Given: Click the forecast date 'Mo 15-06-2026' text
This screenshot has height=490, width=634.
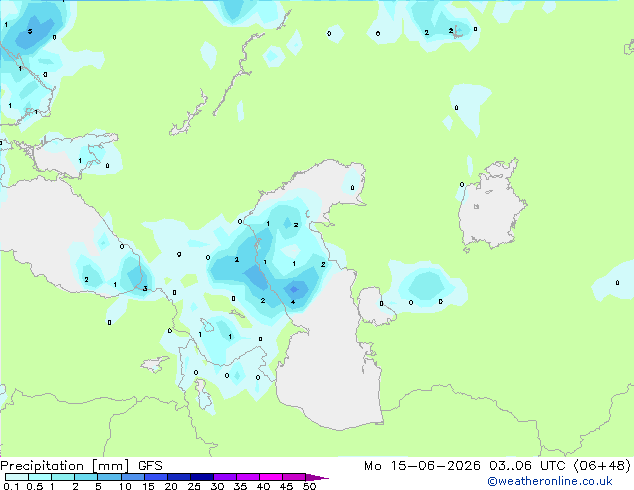Looking at the screenshot, I should click(x=422, y=466).
